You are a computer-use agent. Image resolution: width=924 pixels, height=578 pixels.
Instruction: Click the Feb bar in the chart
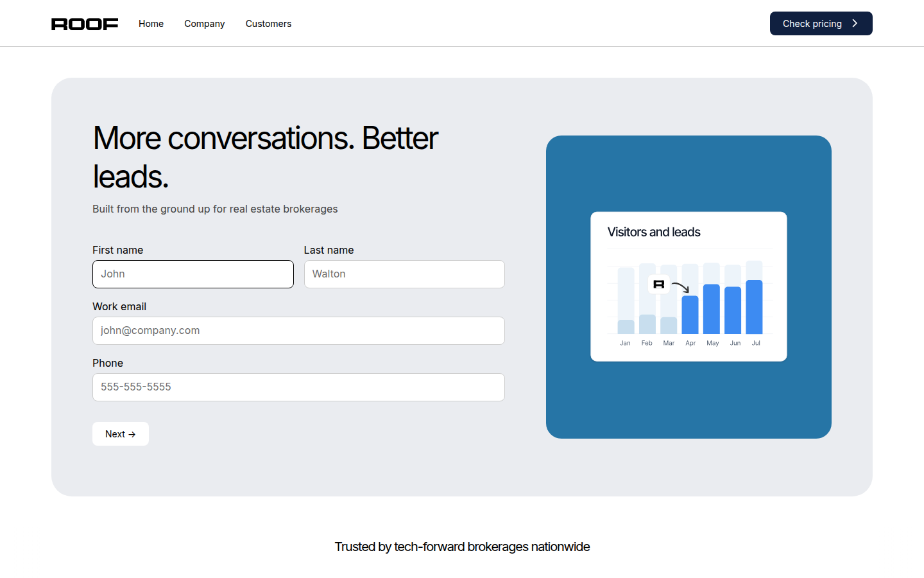click(x=647, y=324)
